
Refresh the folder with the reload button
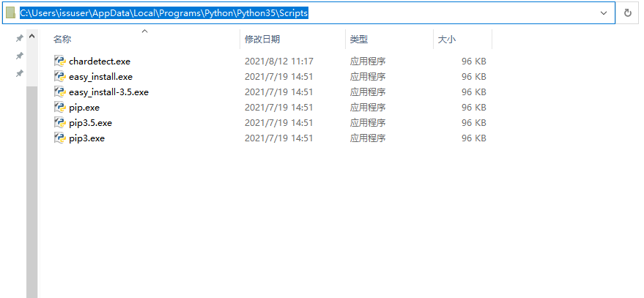[x=628, y=13]
